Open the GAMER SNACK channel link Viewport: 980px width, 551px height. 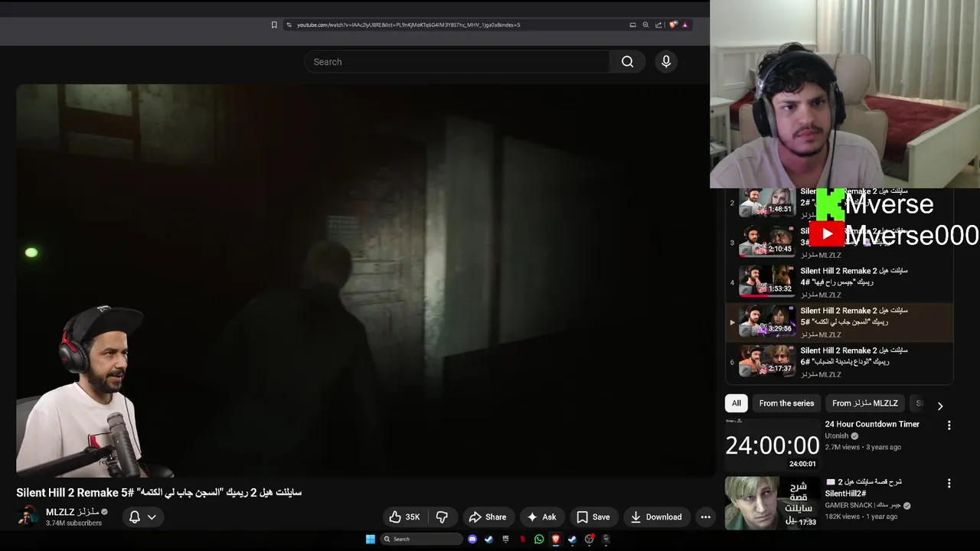[863, 505]
